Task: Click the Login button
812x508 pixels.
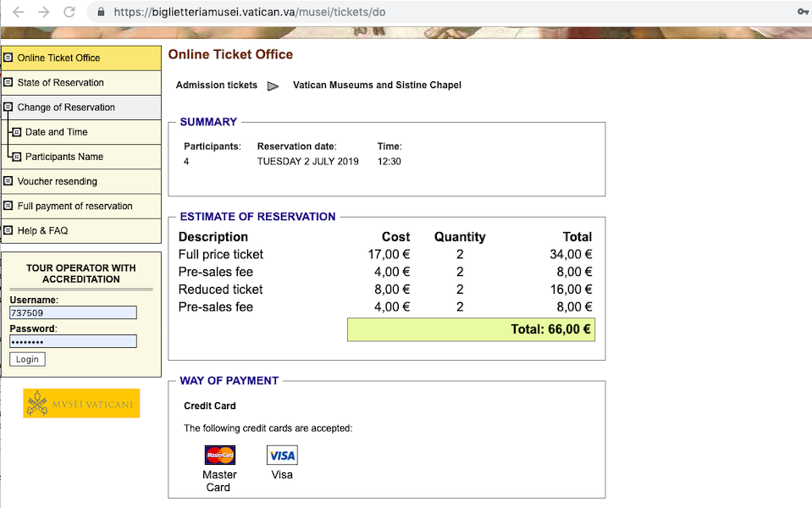Action: [27, 359]
